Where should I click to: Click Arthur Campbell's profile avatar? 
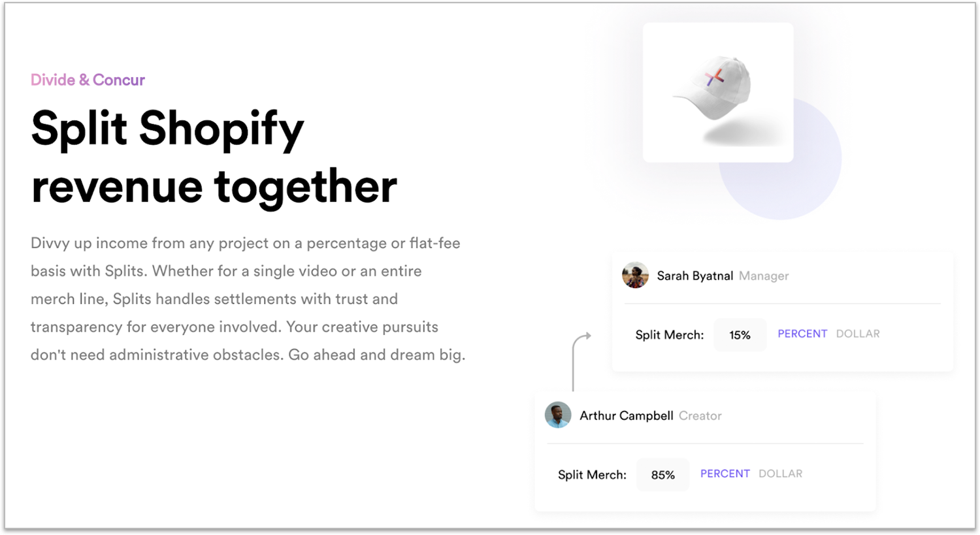pyautogui.click(x=558, y=415)
